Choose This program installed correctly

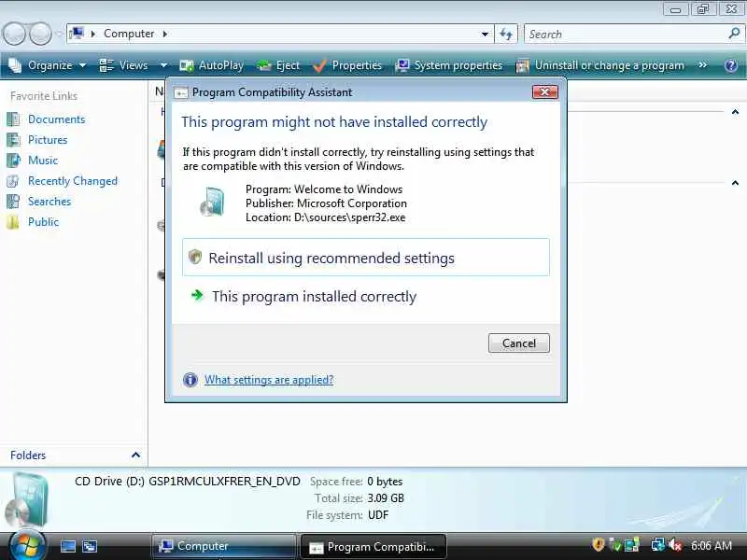tap(365, 296)
